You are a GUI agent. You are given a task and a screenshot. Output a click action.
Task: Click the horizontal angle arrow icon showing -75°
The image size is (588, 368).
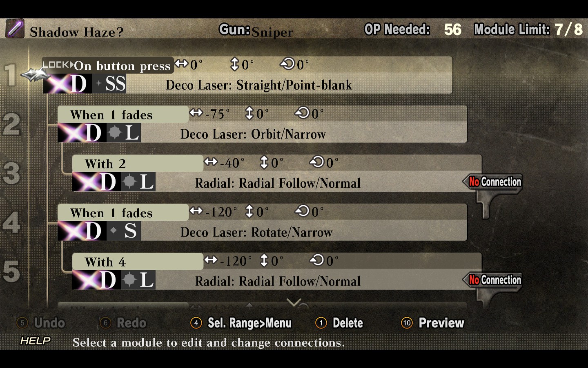196,113
